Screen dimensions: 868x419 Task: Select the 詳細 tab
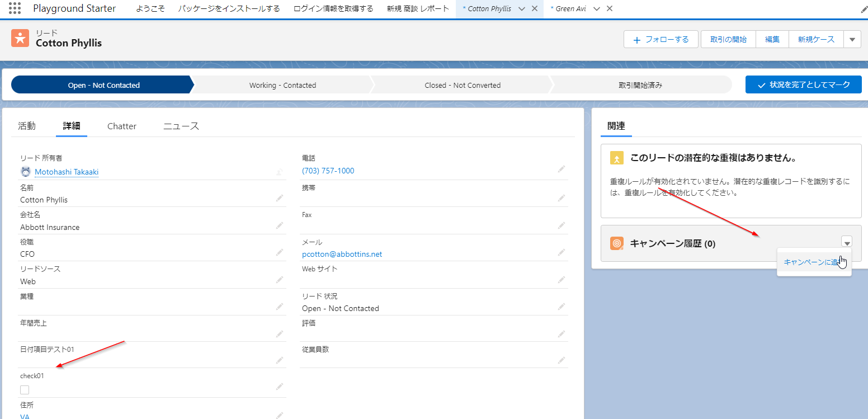[72, 126]
